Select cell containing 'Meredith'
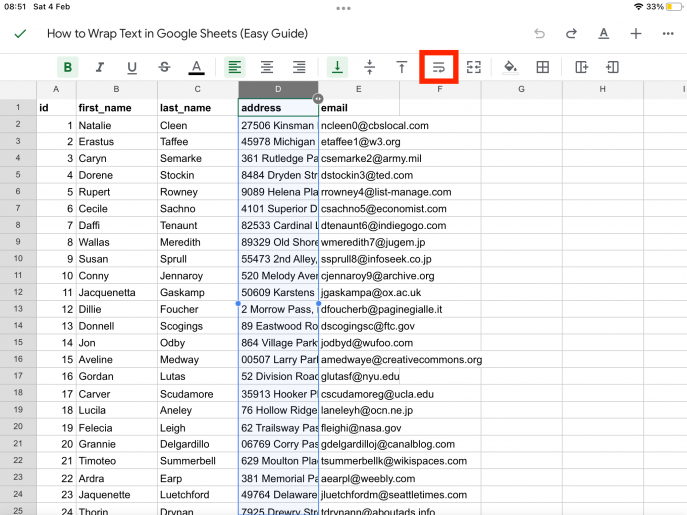The width and height of the screenshot is (687, 515). coord(198,242)
